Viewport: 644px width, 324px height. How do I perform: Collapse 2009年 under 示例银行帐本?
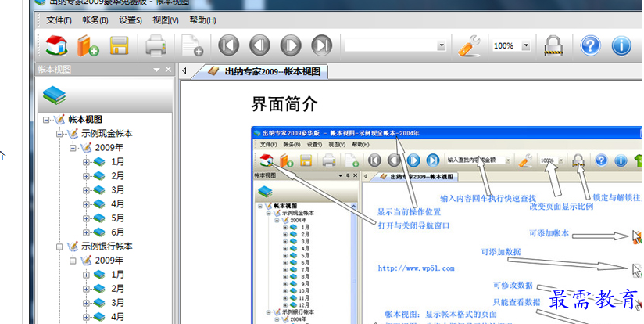pos(73,261)
